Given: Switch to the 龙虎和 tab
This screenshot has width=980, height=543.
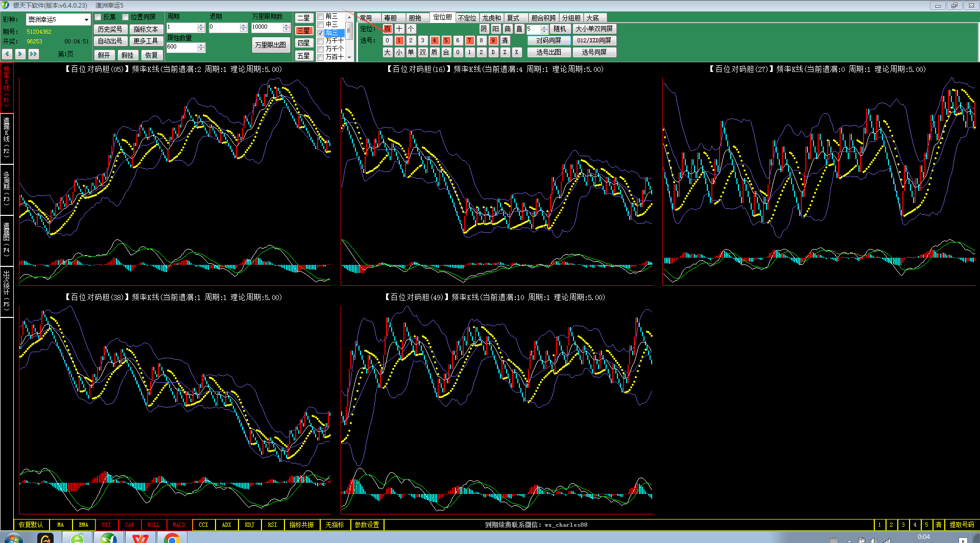Looking at the screenshot, I should [492, 18].
